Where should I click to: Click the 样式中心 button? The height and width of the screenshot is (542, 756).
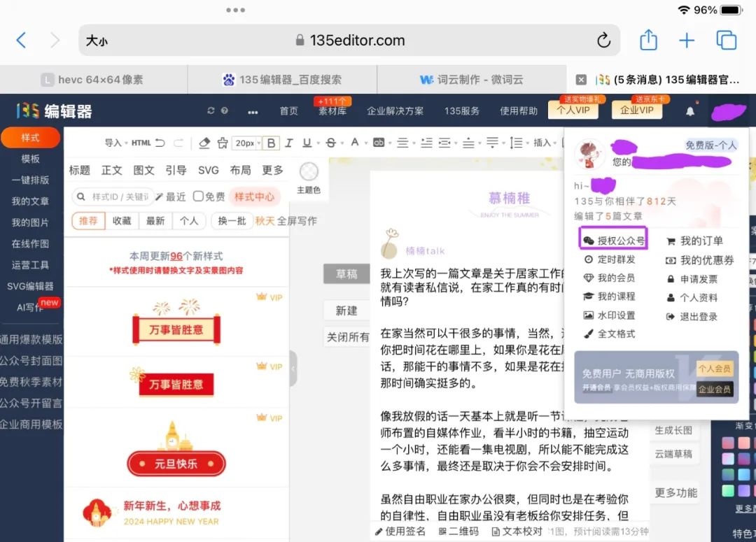click(254, 197)
